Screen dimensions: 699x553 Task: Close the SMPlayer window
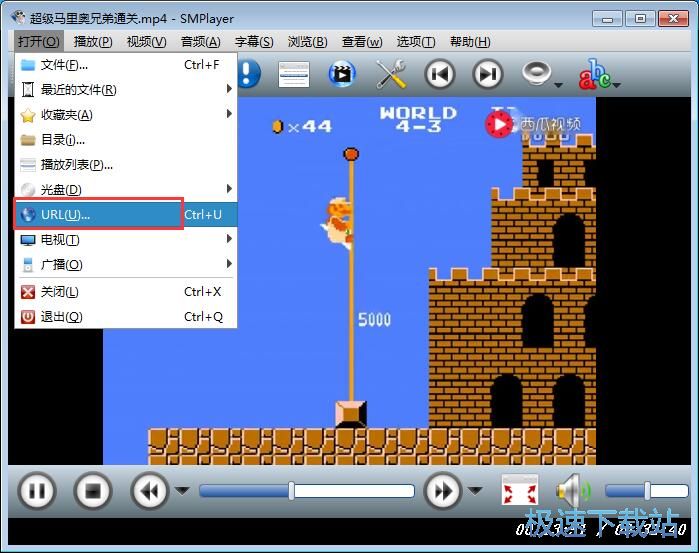pos(673,19)
